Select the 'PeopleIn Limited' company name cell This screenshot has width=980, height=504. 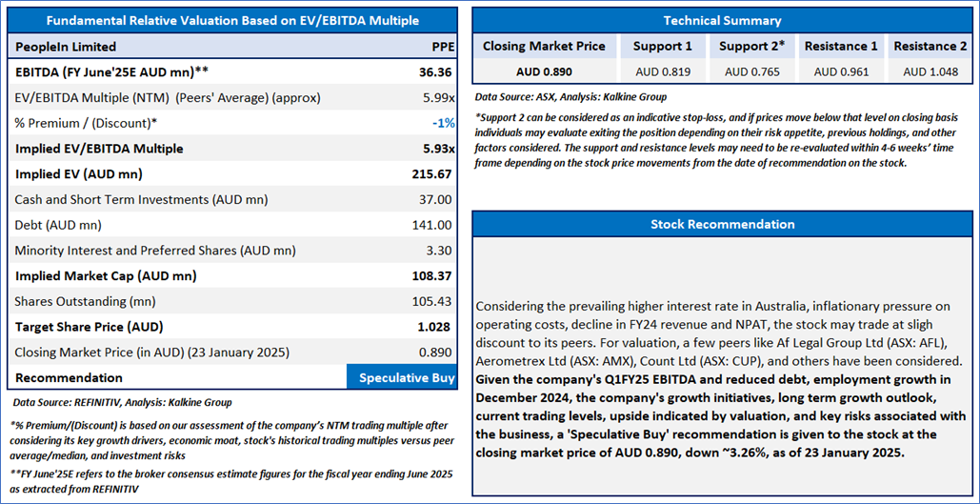coord(66,47)
